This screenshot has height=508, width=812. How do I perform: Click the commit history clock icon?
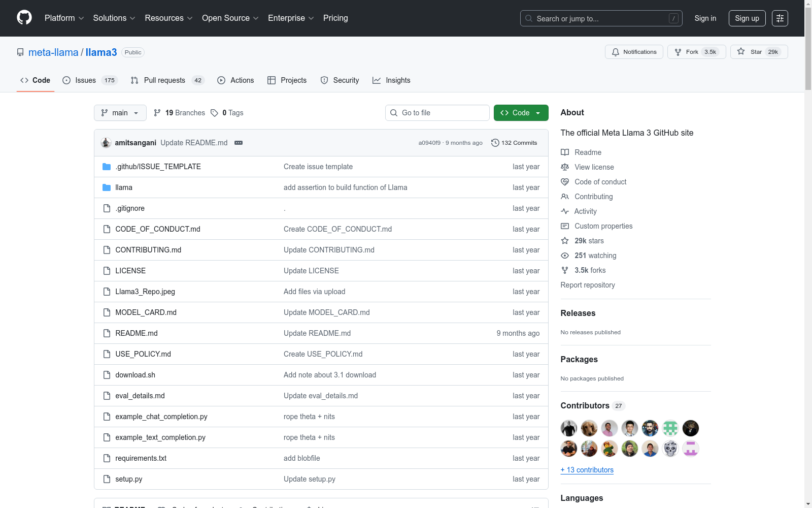pos(495,143)
